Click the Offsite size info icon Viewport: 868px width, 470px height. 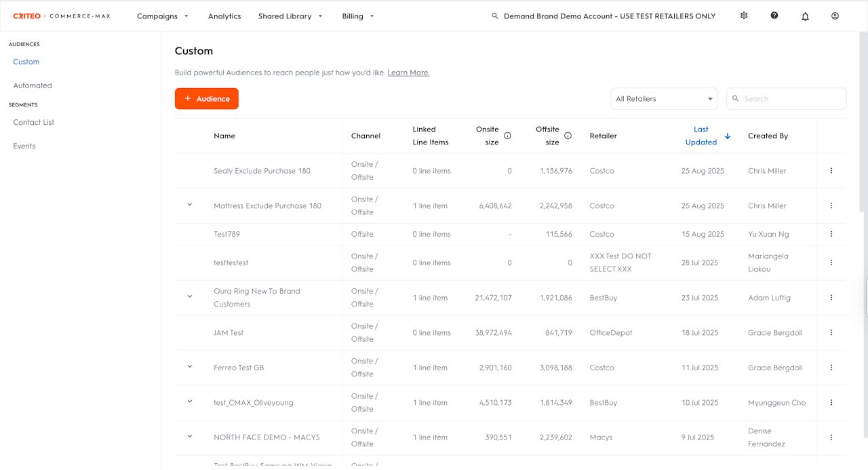pyautogui.click(x=568, y=136)
